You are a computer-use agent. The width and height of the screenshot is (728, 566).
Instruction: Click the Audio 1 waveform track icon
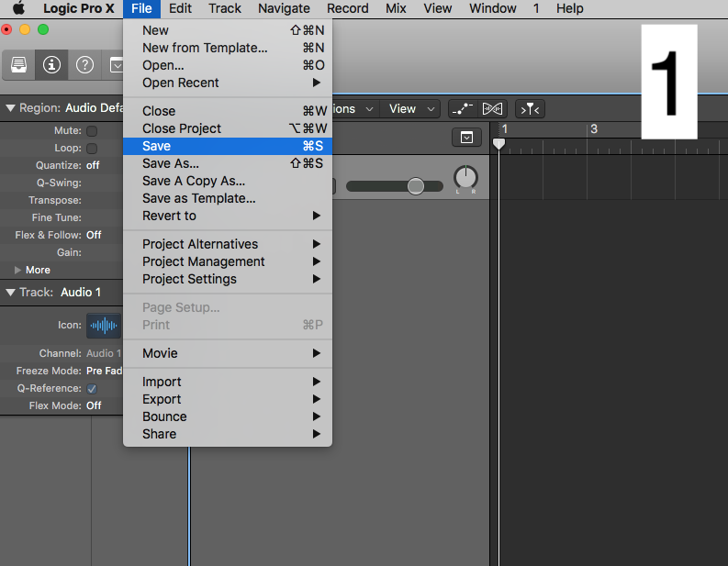[x=104, y=326]
